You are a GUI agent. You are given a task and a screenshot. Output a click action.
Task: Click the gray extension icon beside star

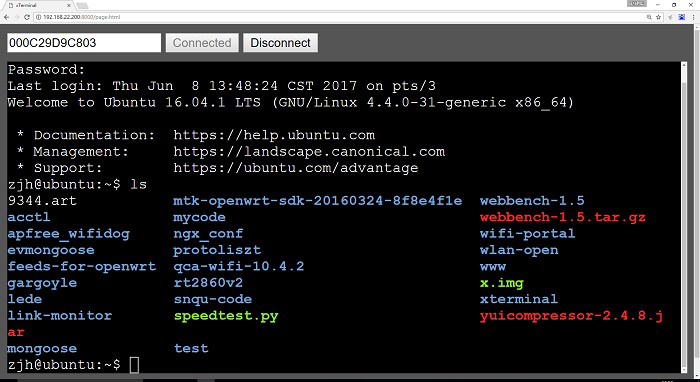(670, 17)
